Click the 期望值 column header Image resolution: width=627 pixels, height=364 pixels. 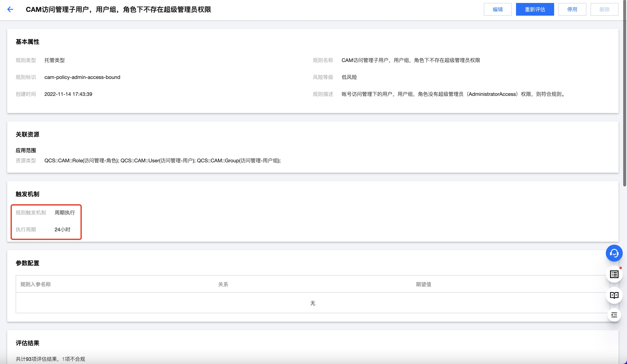[x=423, y=284]
